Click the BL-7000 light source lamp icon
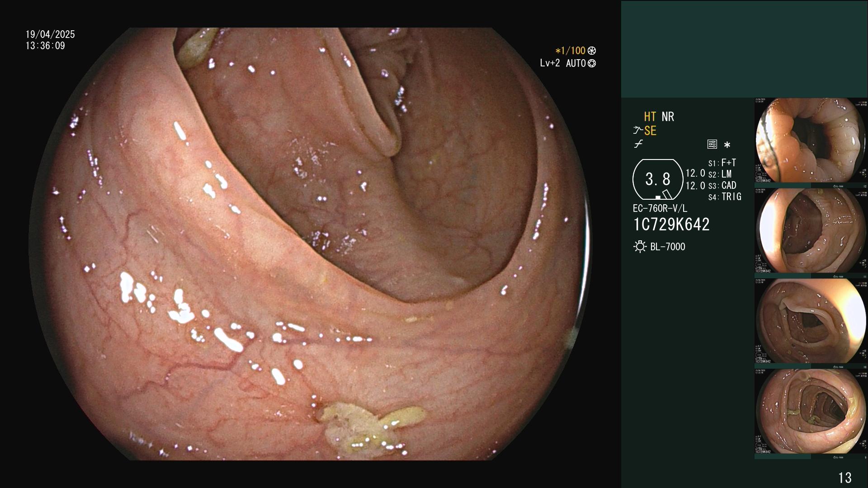Screen dimensions: 868x488 640,247
